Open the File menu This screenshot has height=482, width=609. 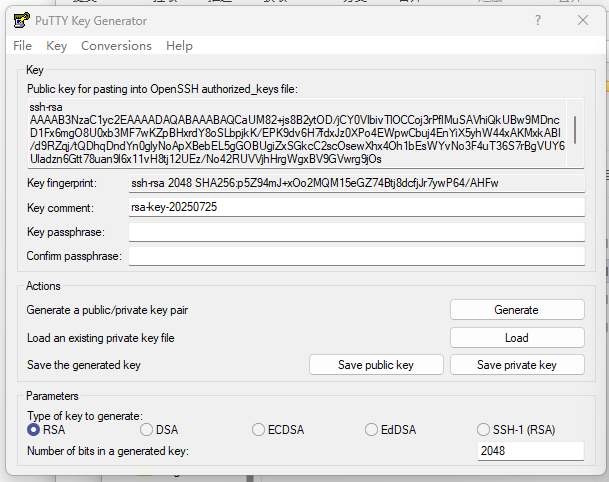[x=22, y=46]
